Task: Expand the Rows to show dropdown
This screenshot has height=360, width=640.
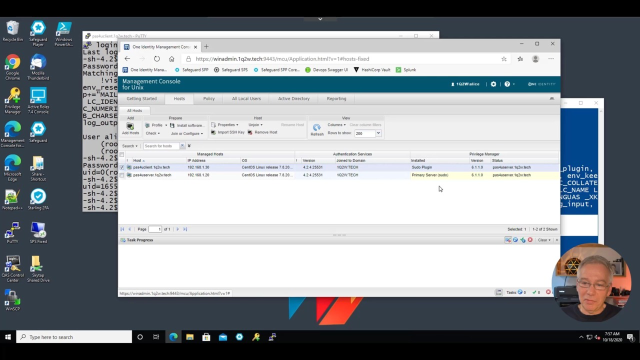Action: tap(378, 133)
